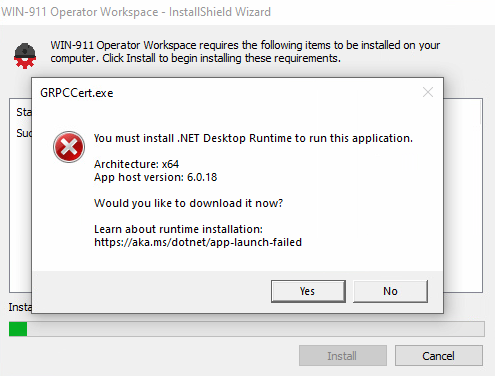Click the InstallShield Wizard window title
495x376 pixels.
[x=136, y=12]
